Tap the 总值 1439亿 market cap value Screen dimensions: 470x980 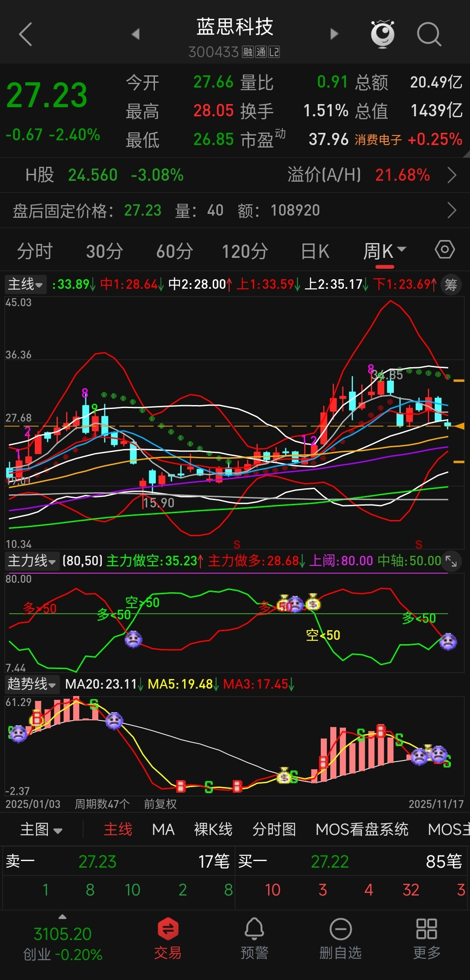tap(436, 111)
